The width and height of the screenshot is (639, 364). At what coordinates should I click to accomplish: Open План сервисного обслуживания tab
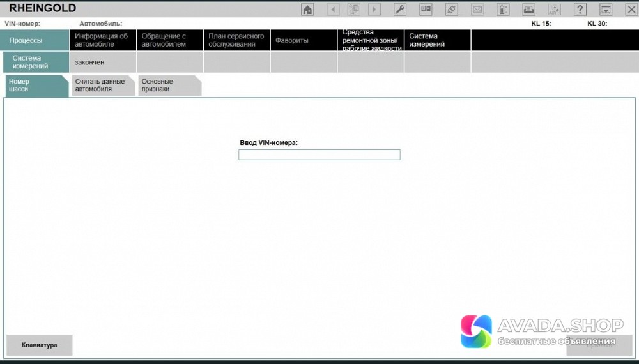pyautogui.click(x=236, y=40)
